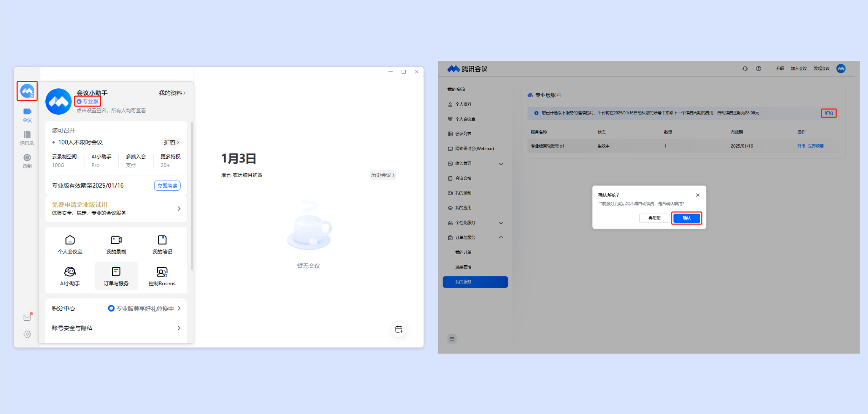The width and height of the screenshot is (868, 414).
Task: Click 确认 button in dialog
Action: coord(687,218)
